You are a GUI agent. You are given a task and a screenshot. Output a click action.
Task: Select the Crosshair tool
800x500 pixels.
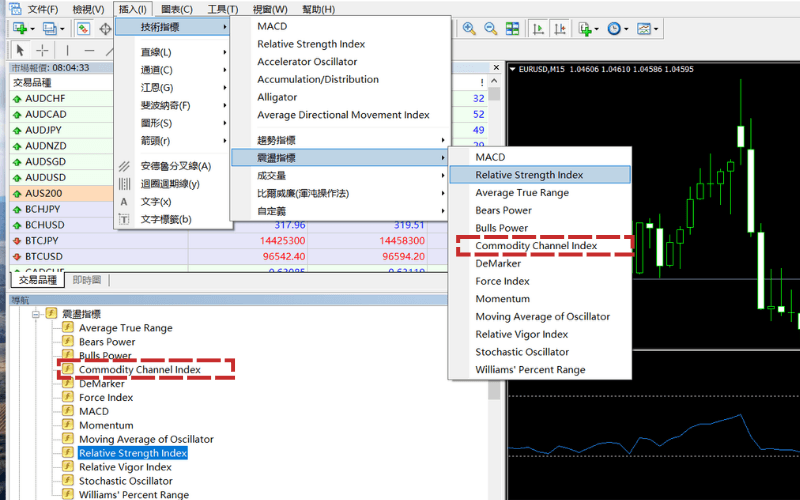tap(42, 51)
